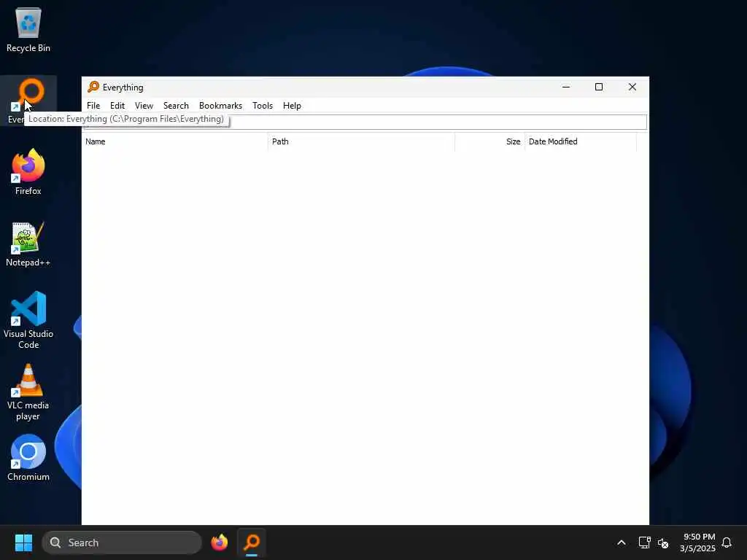Open the File menu
This screenshot has width=747, height=560.
93,106
